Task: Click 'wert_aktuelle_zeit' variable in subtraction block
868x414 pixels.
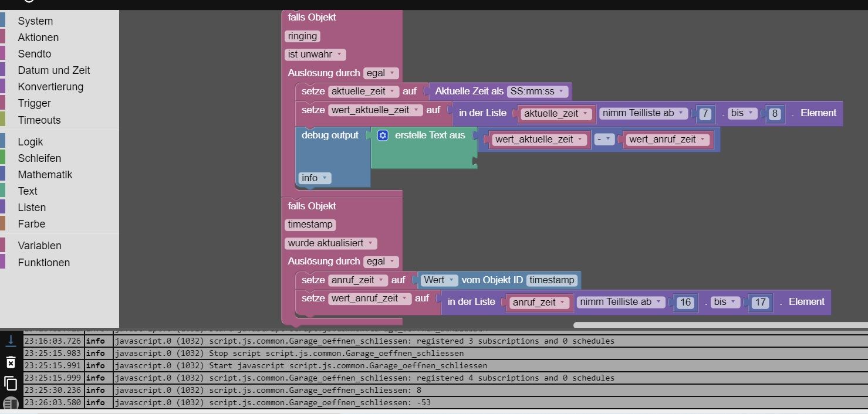Action: coord(540,140)
